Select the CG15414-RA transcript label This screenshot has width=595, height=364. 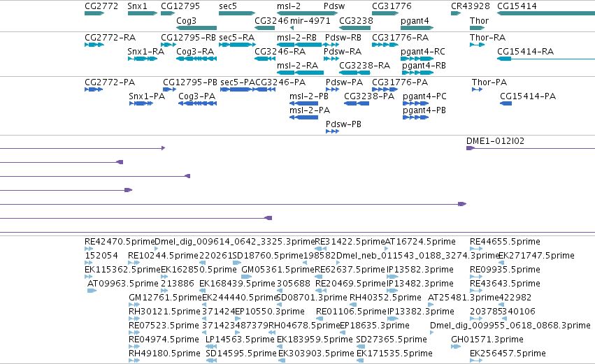click(526, 52)
